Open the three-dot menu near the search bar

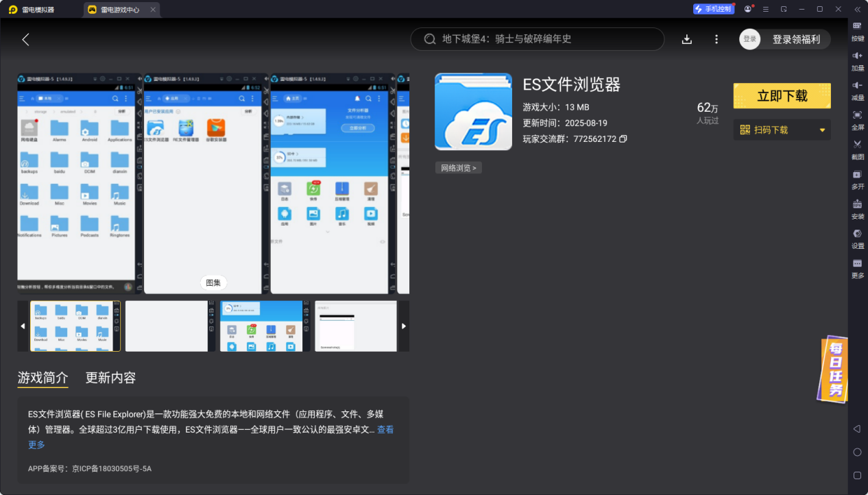click(x=716, y=39)
